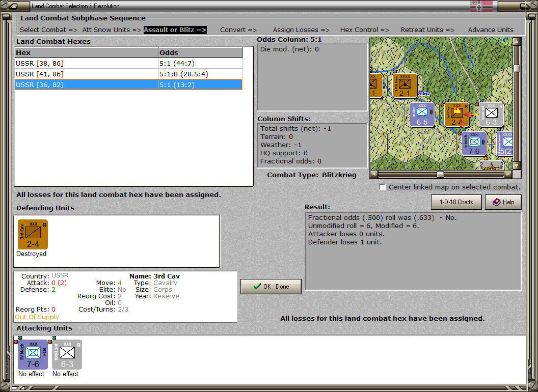Click the highlighted Assault or Blitz => step
Viewport: 538px width, 392px height.
[175, 30]
